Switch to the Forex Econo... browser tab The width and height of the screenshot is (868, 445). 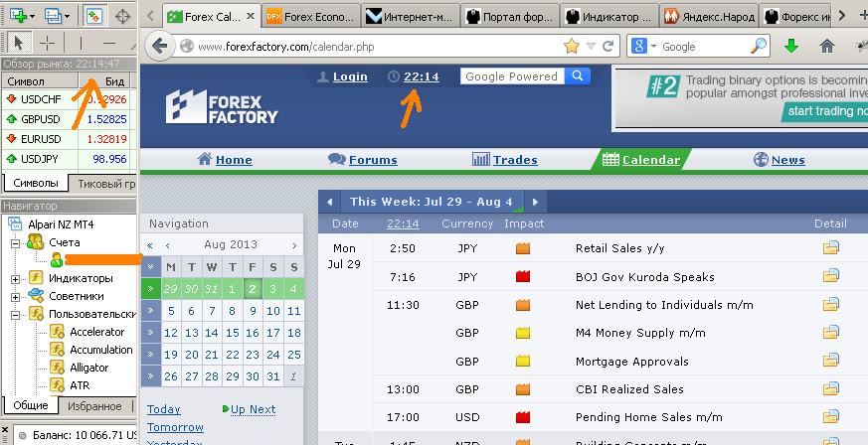311,17
